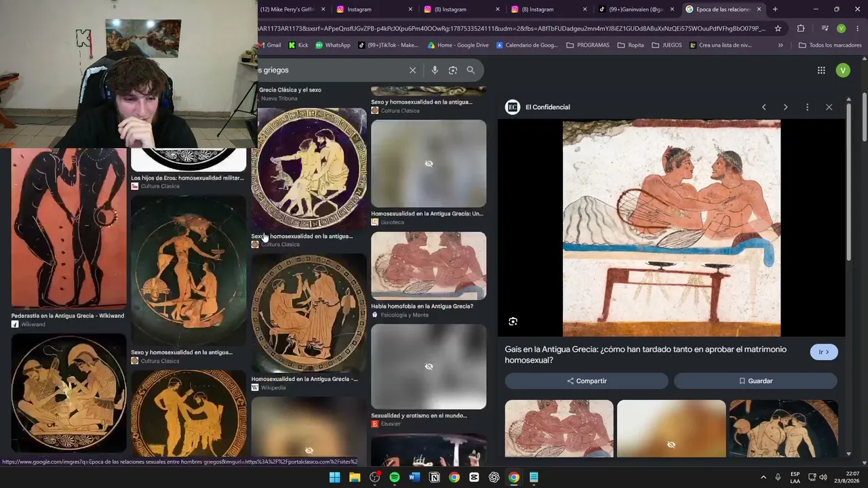Reveal the blurred image above the Elsevier result
Screen dimensions: 868x488
pyautogui.click(x=429, y=367)
